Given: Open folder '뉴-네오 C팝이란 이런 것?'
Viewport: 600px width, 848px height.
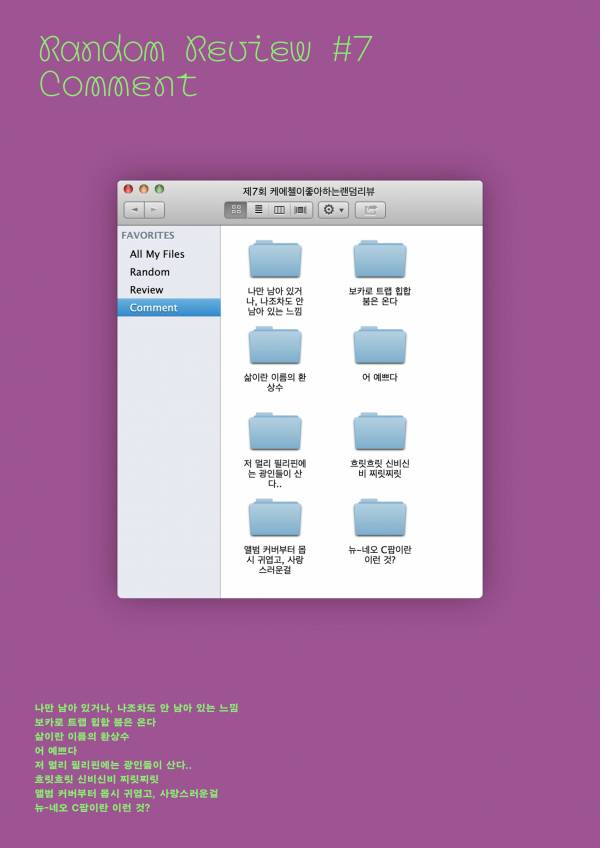Looking at the screenshot, I should tap(380, 518).
